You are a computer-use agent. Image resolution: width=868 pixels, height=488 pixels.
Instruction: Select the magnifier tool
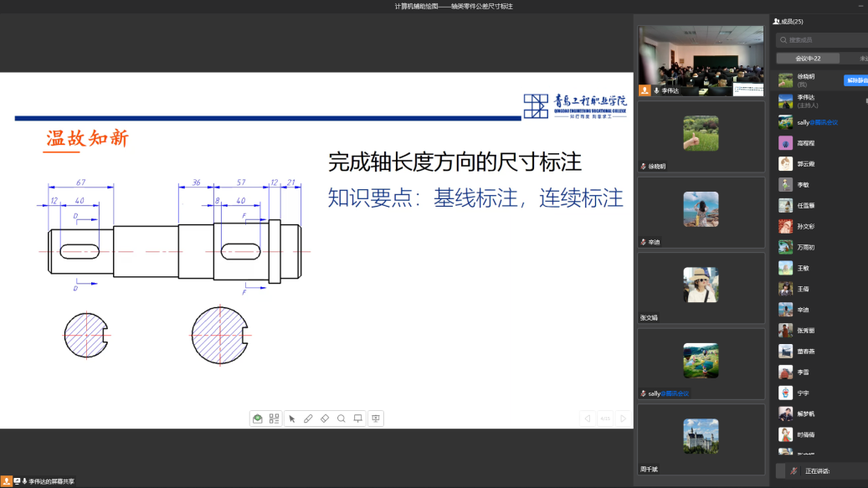click(x=342, y=419)
